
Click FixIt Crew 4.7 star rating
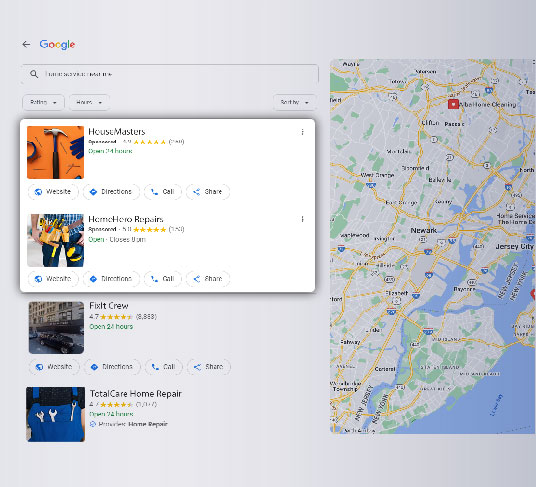[116, 317]
